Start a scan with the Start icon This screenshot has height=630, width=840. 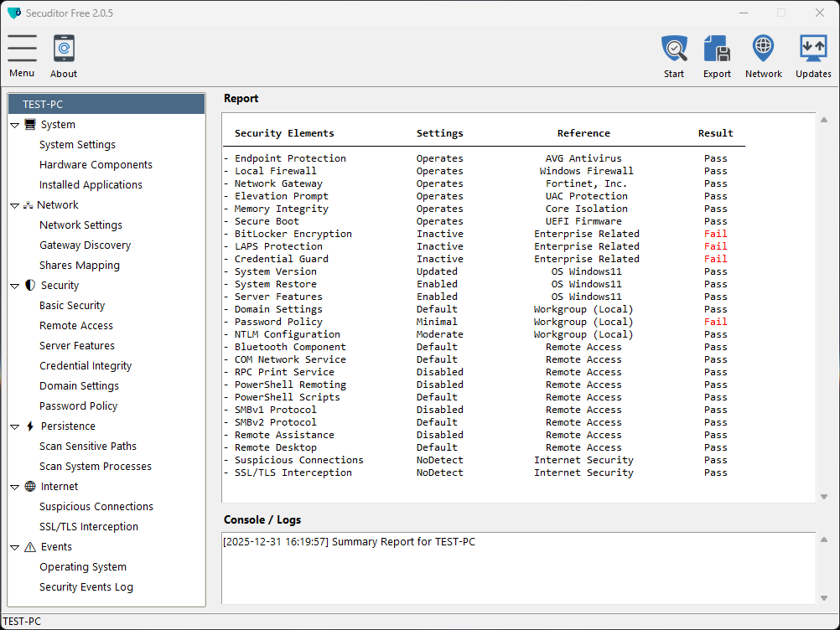[x=674, y=49]
